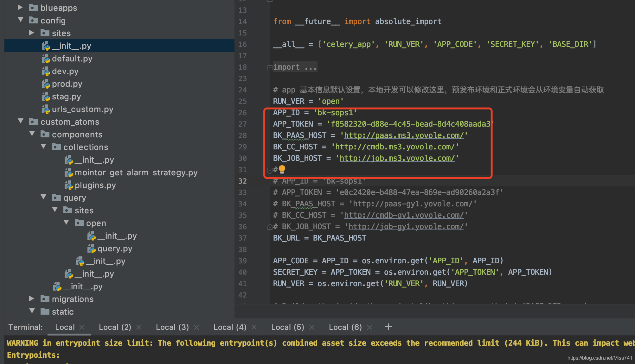Click the custom_atoms folder icon
Image resolution: width=635 pixels, height=364 pixels.
coord(34,122)
